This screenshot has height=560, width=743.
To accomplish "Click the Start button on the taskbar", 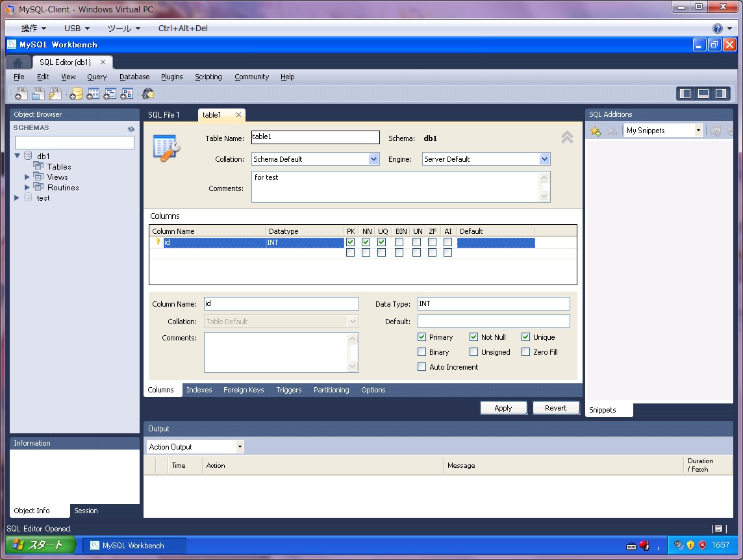I will pyautogui.click(x=41, y=545).
